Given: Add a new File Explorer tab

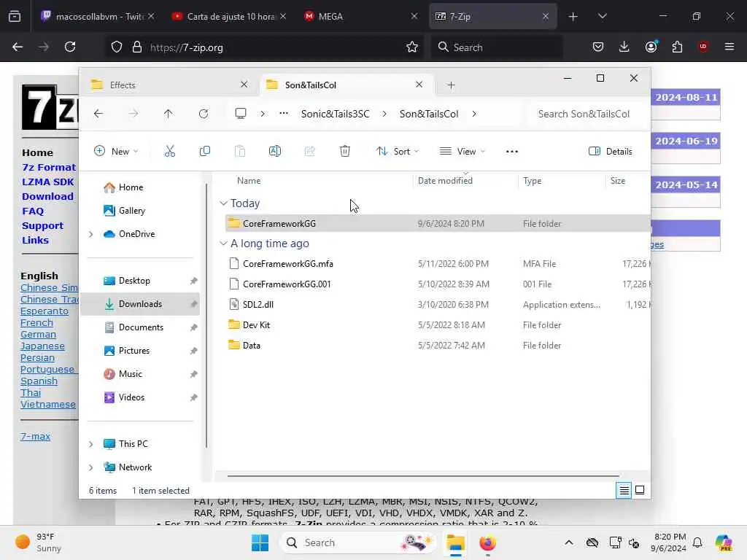Looking at the screenshot, I should pos(451,85).
